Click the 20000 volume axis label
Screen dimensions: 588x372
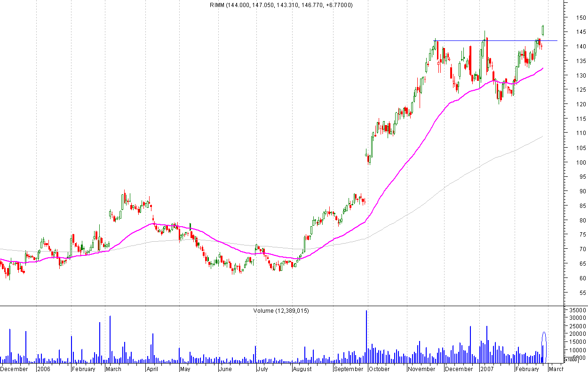click(x=578, y=334)
